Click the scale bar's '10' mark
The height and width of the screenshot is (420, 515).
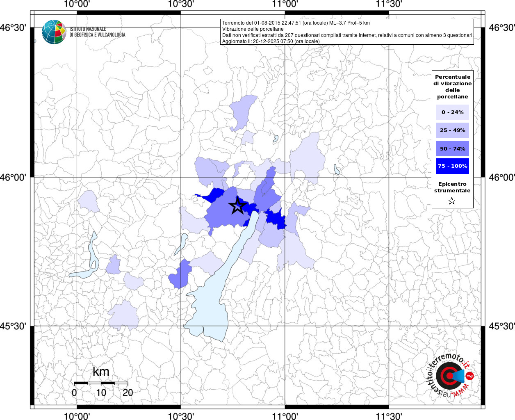pos(101,393)
